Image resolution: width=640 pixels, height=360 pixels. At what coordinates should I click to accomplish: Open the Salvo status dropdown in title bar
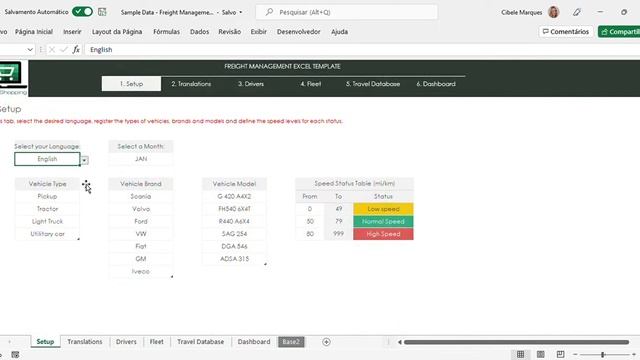[x=232, y=12]
